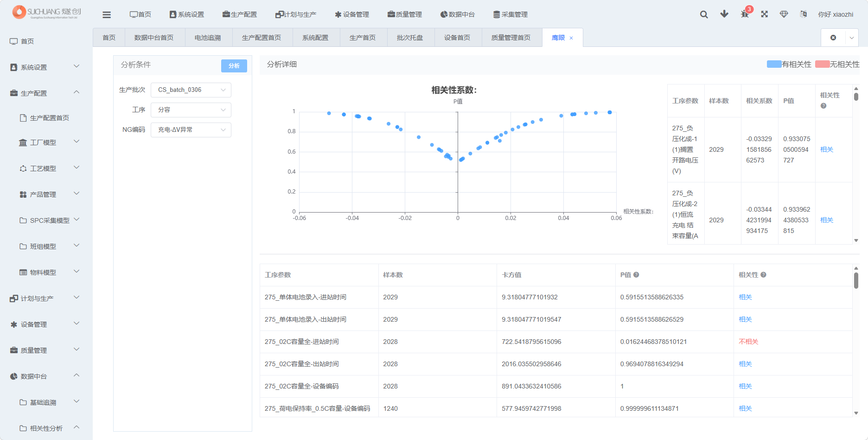Open top menu 计划与生产
This screenshot has height=440, width=868.
[x=296, y=14]
